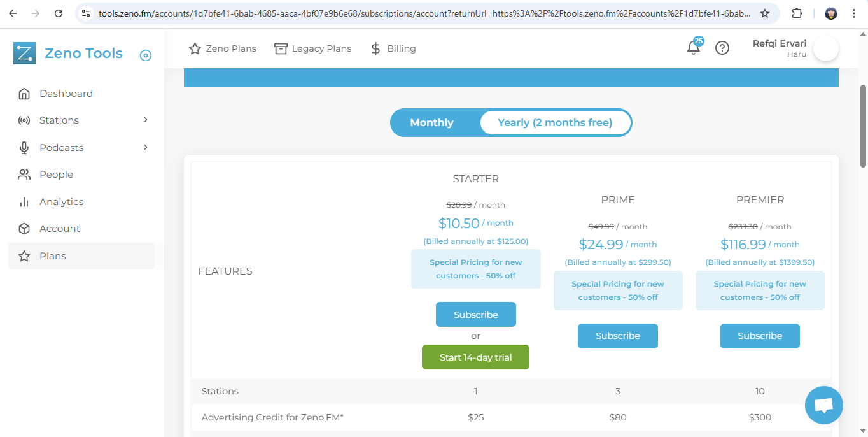Open the help question mark icon
Screen dimensions: 868x437
click(722, 48)
